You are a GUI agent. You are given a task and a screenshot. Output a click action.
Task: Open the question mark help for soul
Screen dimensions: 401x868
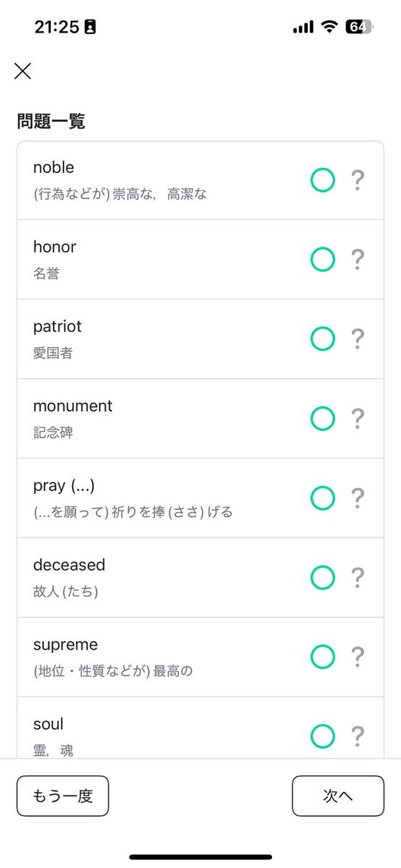pyautogui.click(x=357, y=736)
